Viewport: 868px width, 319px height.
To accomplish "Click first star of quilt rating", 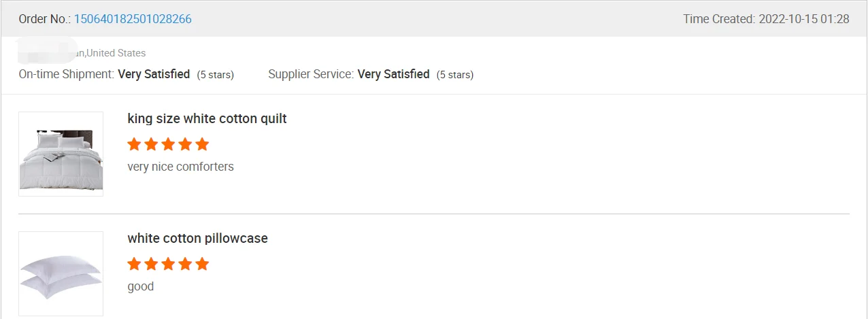I will 134,144.
